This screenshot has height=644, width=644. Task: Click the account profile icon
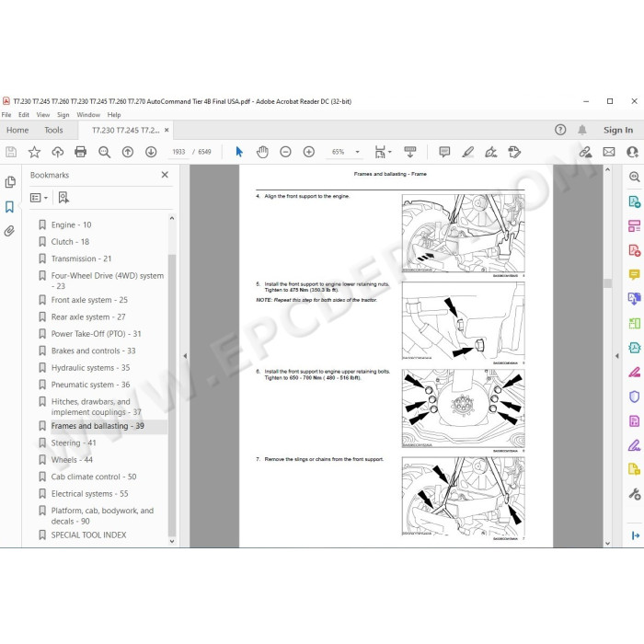click(632, 152)
